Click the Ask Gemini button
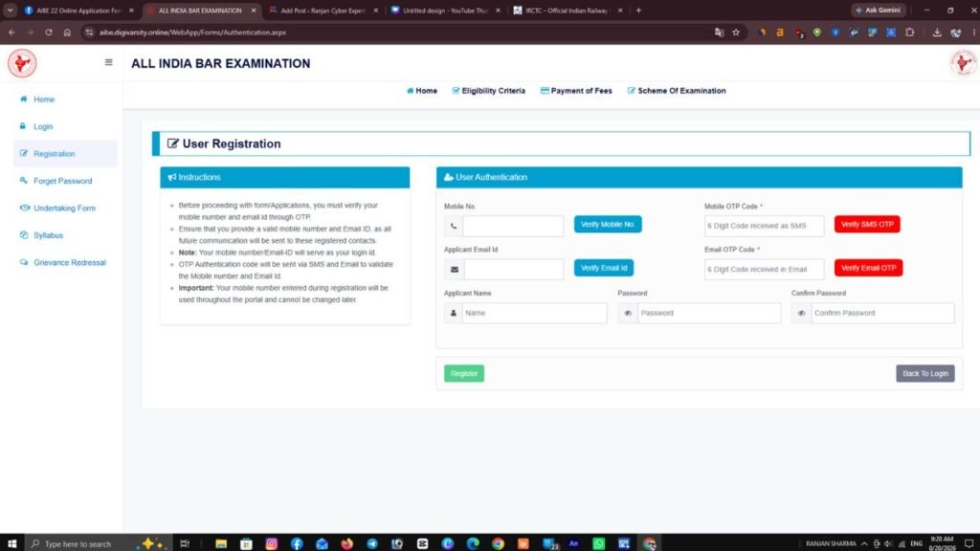 (879, 11)
